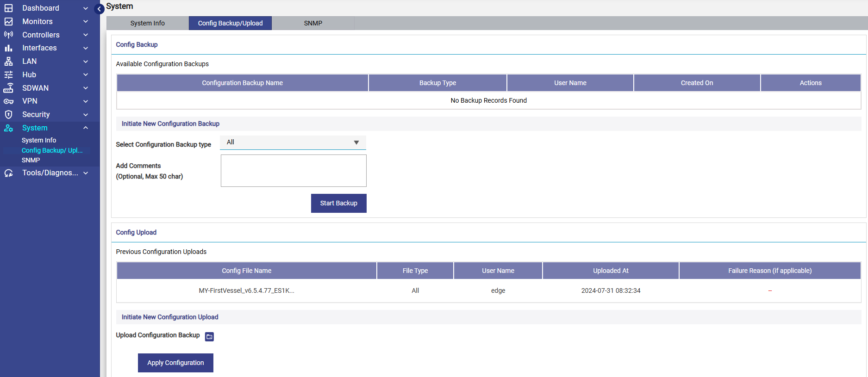
Task: Click the SDWAN router icon
Action: tap(8, 88)
